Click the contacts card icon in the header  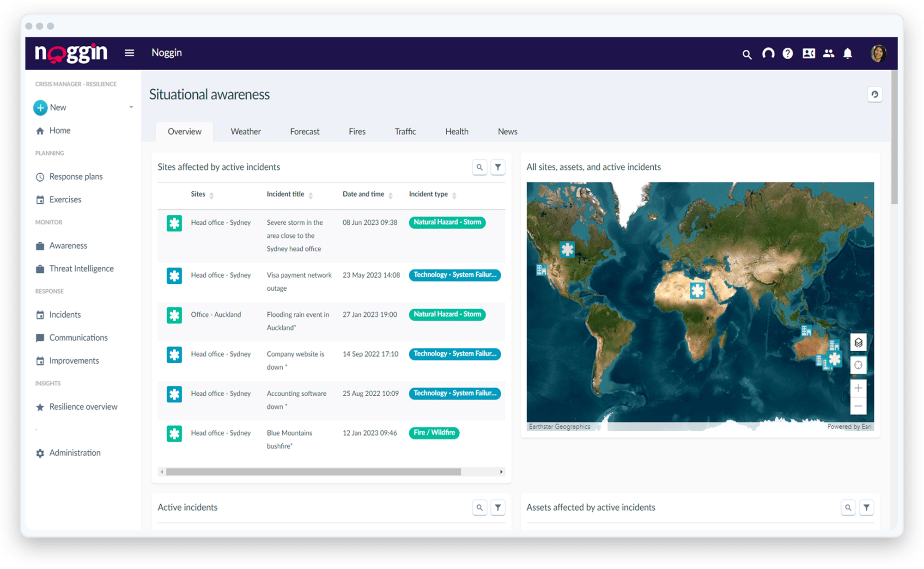[808, 54]
